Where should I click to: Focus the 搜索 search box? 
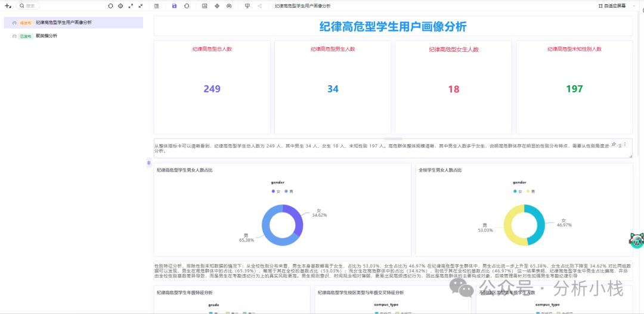coord(28,6)
